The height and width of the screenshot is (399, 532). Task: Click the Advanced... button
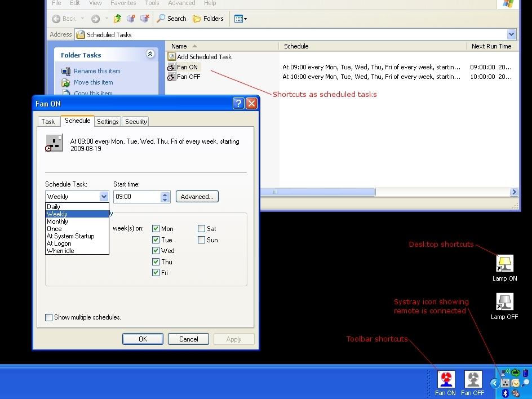click(x=197, y=197)
